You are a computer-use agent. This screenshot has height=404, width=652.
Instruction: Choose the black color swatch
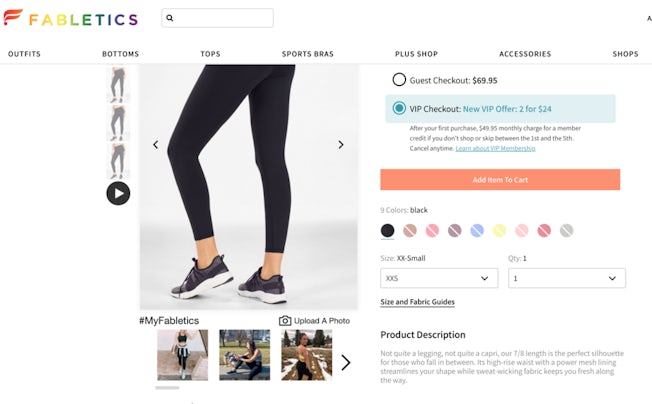tap(387, 231)
